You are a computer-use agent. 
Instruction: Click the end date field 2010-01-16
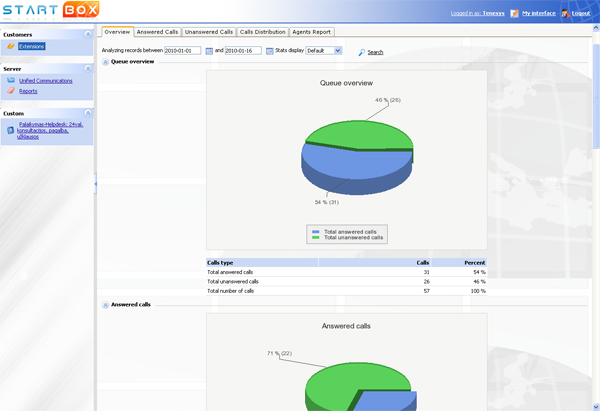[243, 51]
